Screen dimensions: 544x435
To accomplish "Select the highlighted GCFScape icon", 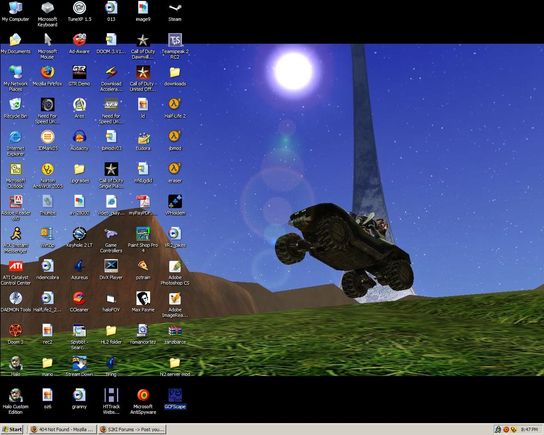I will coord(175,399).
